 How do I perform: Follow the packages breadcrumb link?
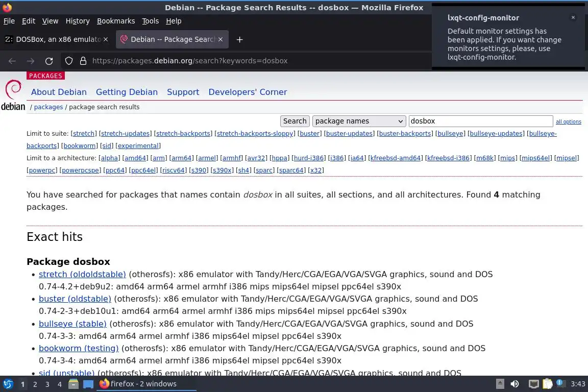(x=48, y=107)
